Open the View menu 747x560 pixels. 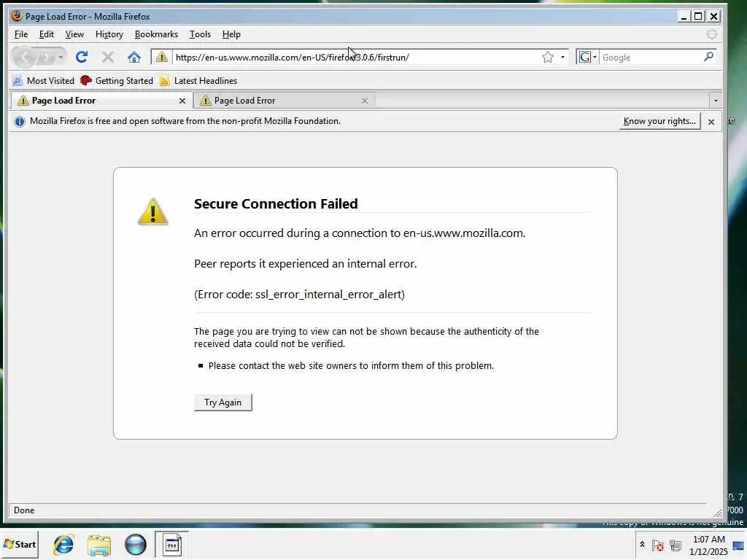[x=74, y=34]
